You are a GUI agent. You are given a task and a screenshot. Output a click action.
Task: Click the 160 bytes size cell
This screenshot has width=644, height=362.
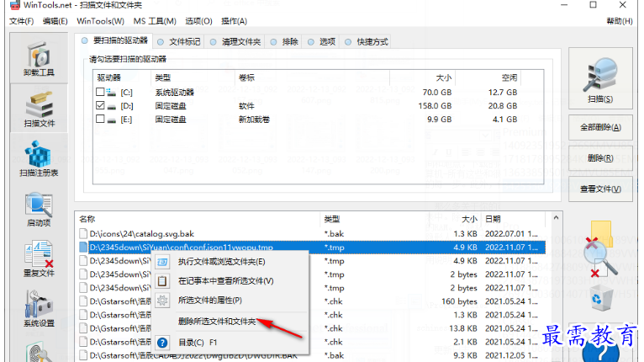459,301
